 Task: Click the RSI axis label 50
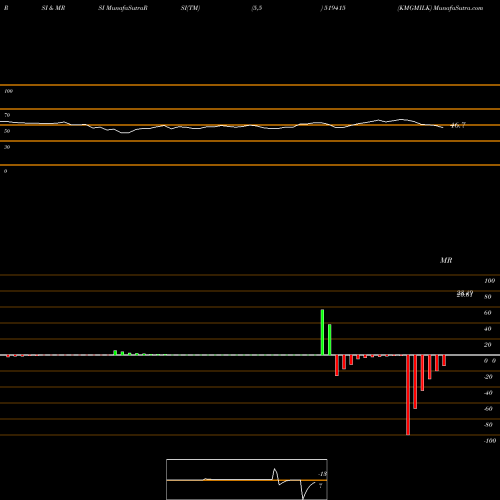pos(7,131)
